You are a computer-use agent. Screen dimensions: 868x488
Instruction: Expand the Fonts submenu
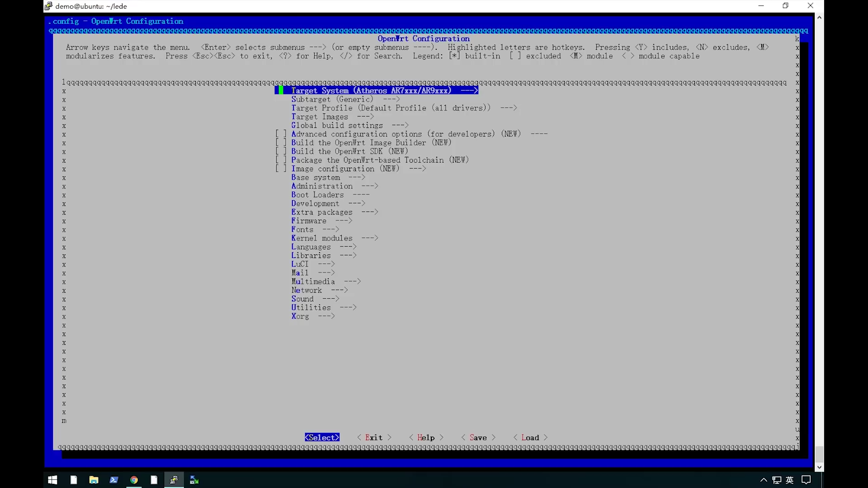[315, 230]
